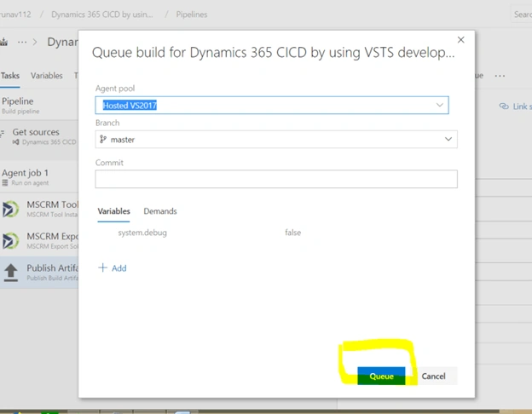Open the more options ellipsis at top right
This screenshot has height=414, width=532.
point(500,76)
